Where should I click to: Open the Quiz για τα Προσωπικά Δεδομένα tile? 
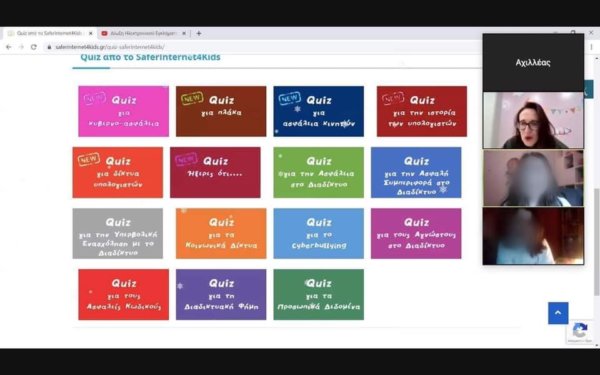click(x=318, y=294)
